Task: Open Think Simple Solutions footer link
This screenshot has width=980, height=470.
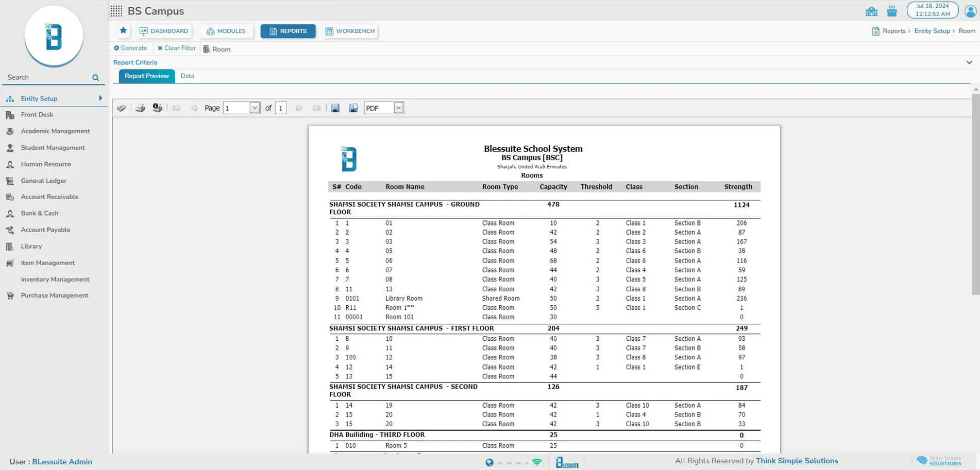Action: pyautogui.click(x=797, y=461)
